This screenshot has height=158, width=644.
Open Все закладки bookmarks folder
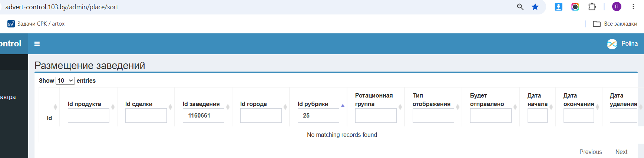615,24
